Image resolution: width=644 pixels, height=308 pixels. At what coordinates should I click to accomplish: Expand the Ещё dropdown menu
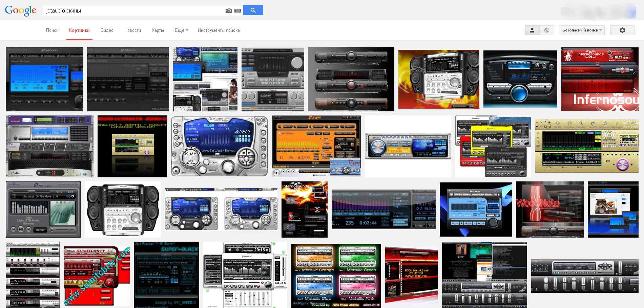click(x=182, y=30)
